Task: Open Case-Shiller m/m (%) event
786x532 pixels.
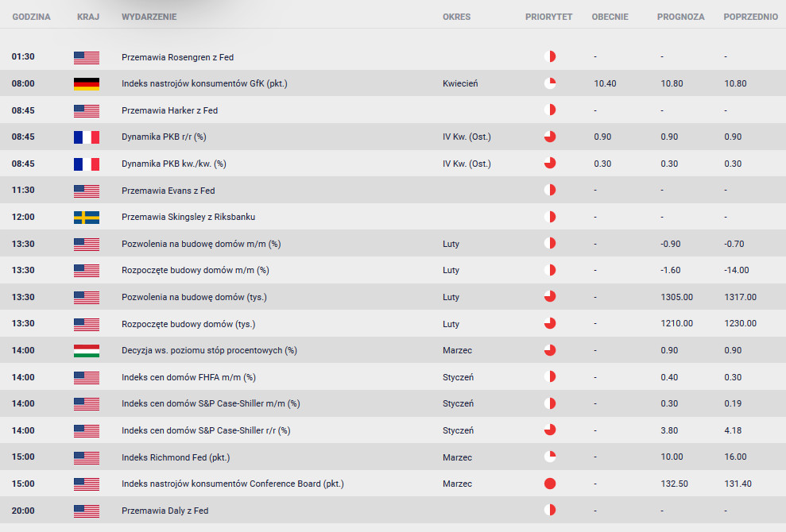Action: pos(211,403)
